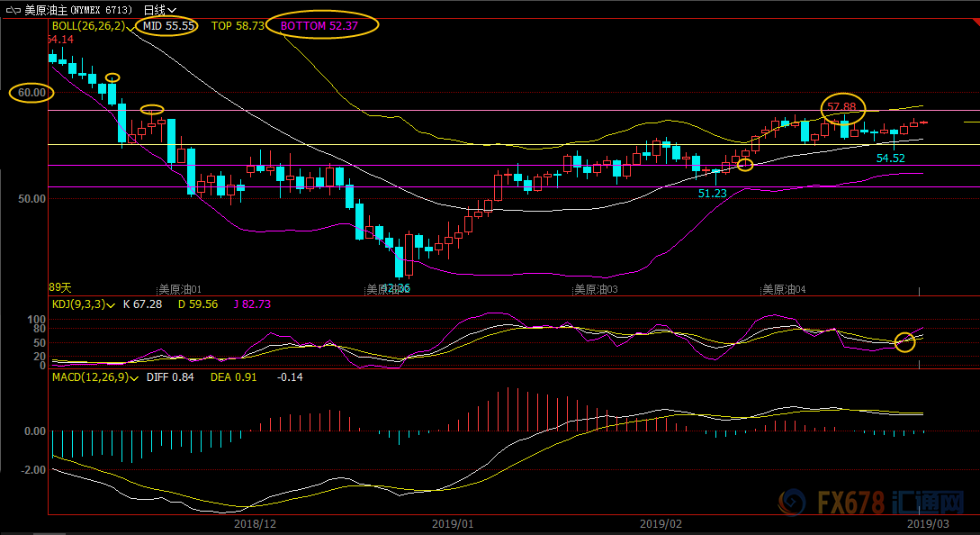
Task: Click the FX678 logo watermark icon
Action: point(794,503)
